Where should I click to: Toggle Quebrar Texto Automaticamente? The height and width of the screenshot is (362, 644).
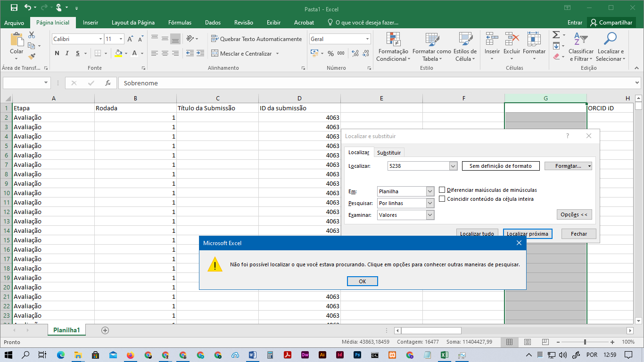[256, 39]
